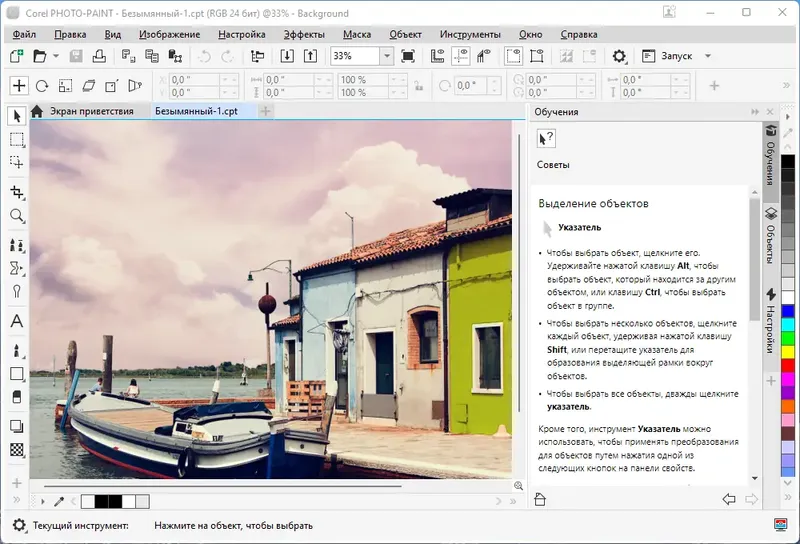This screenshot has height=544, width=800.
Task: Select the Text tool
Action: point(17,322)
